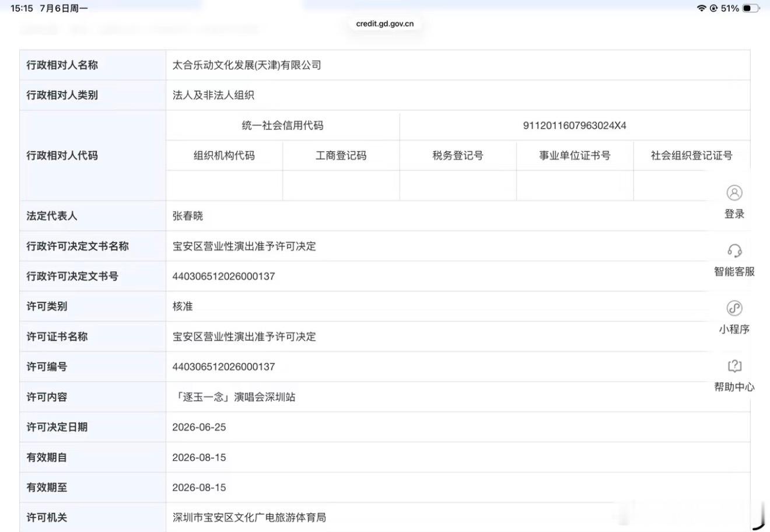Select the 许可编号 label cell
This screenshot has height=532, width=770.
(x=93, y=367)
